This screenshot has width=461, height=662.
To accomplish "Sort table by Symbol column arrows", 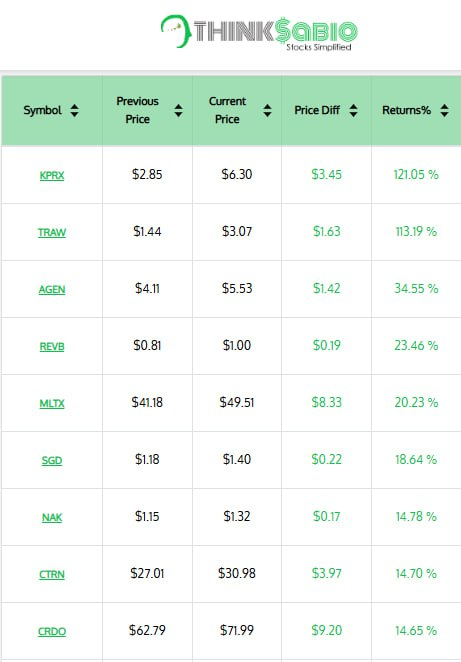I will click(x=74, y=111).
